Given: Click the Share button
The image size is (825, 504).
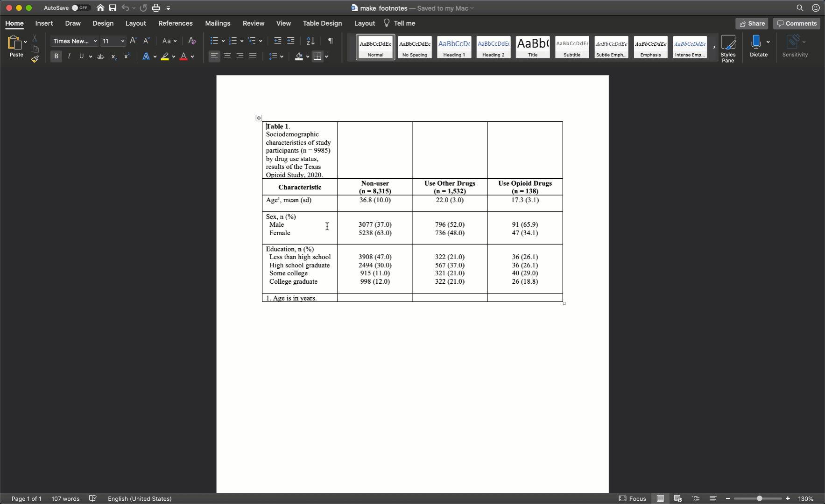Looking at the screenshot, I should [752, 23].
